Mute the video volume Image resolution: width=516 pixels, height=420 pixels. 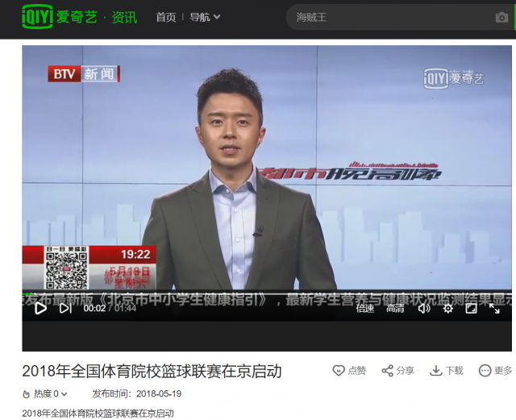[424, 308]
